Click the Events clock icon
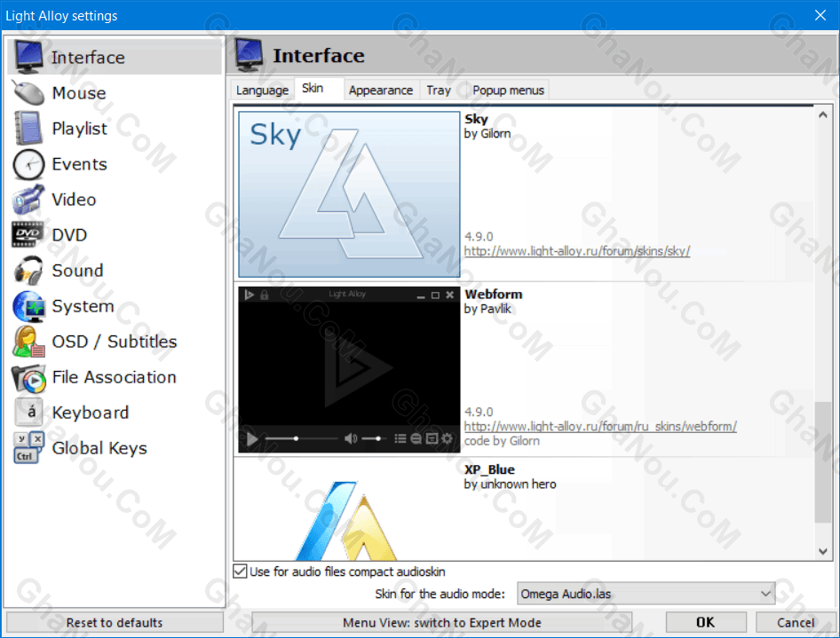 (29, 164)
